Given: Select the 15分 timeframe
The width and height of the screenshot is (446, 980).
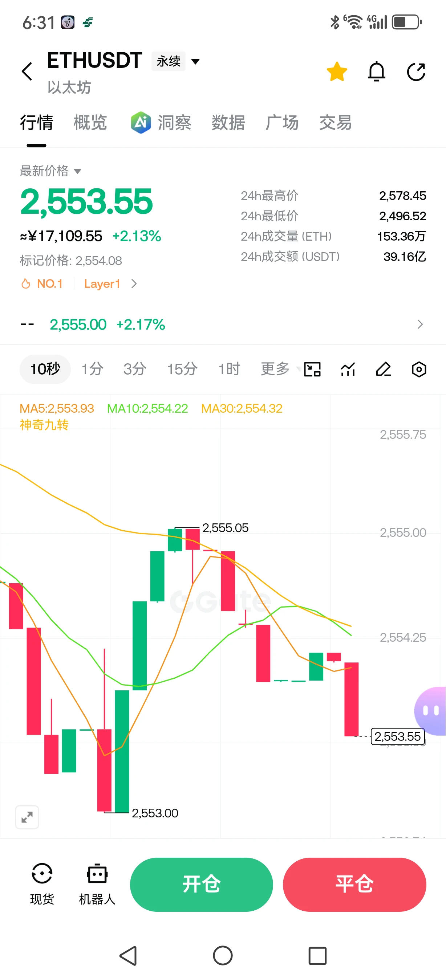Looking at the screenshot, I should (x=182, y=369).
